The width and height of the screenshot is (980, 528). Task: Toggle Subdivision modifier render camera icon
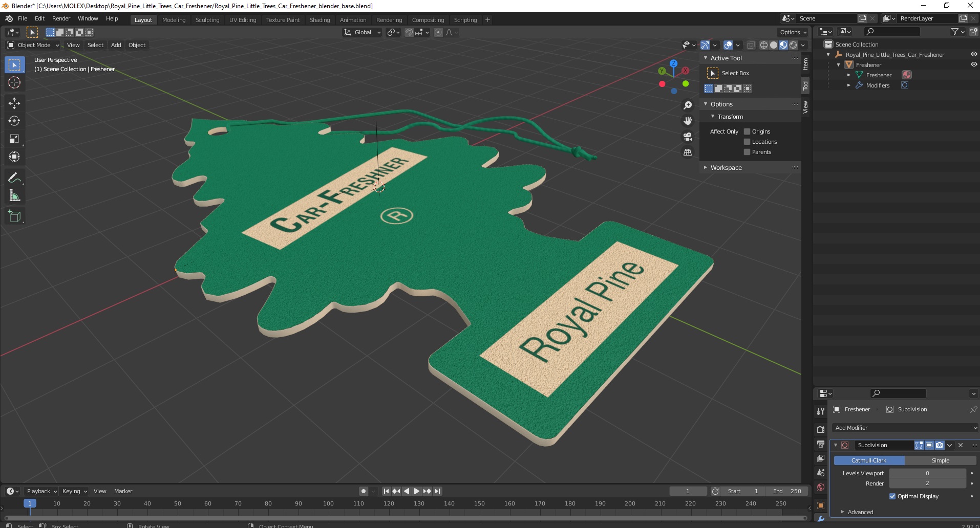pos(940,445)
